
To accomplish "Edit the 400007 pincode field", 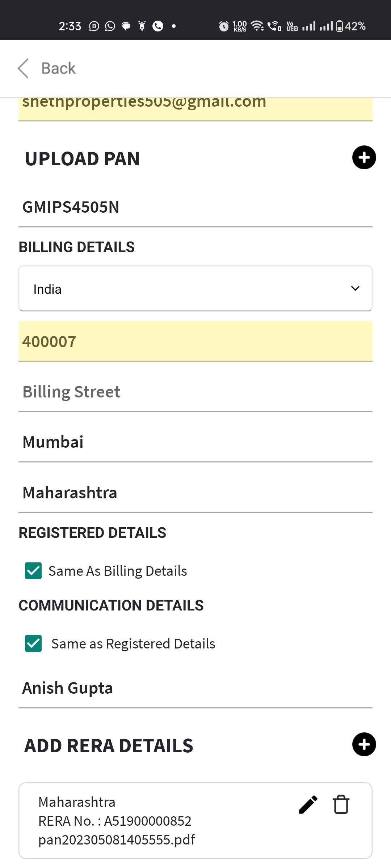I will [x=195, y=341].
